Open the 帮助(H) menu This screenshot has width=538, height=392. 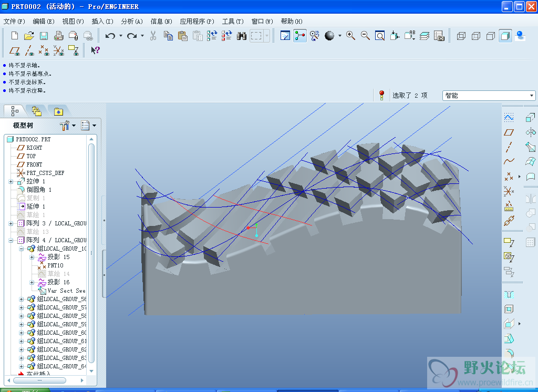click(x=292, y=22)
